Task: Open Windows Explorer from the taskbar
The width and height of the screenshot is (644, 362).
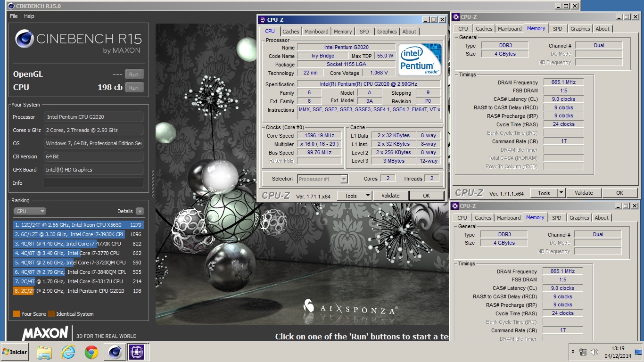Action: click(44, 352)
